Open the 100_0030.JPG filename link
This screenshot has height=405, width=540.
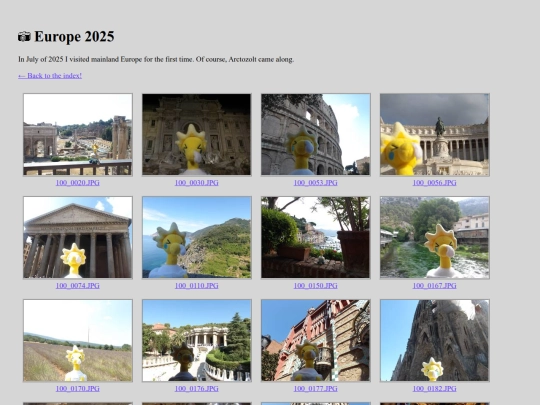(197, 183)
